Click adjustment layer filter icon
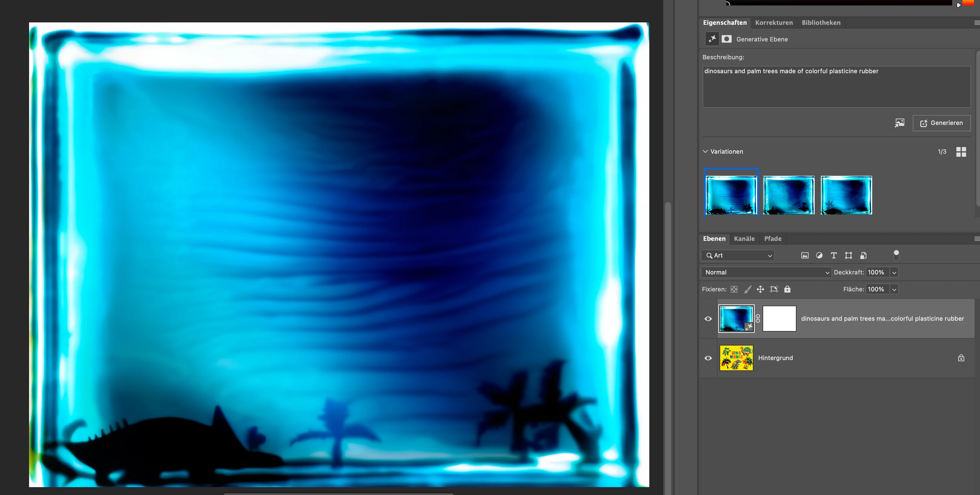 pyautogui.click(x=819, y=255)
